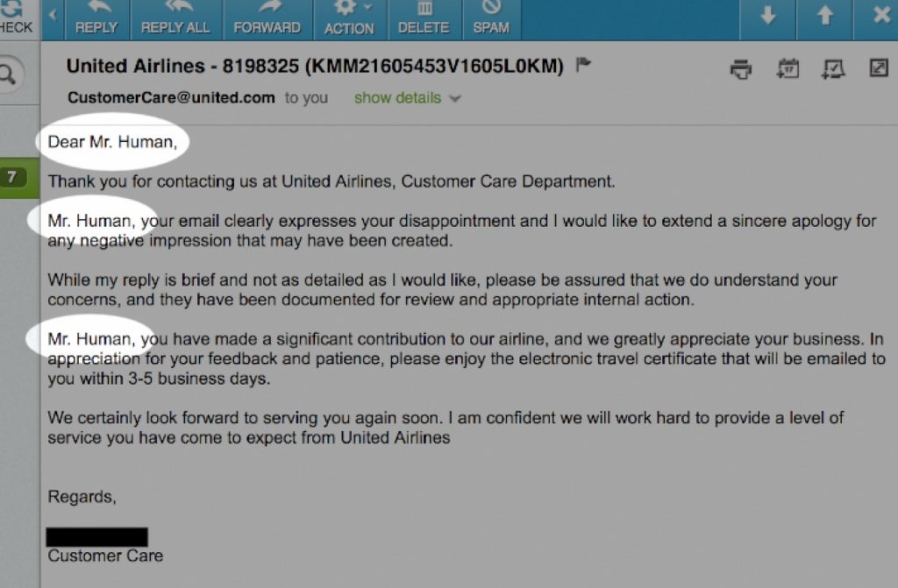Click Reply All in the toolbar
This screenshot has width=898, height=588.
175,18
